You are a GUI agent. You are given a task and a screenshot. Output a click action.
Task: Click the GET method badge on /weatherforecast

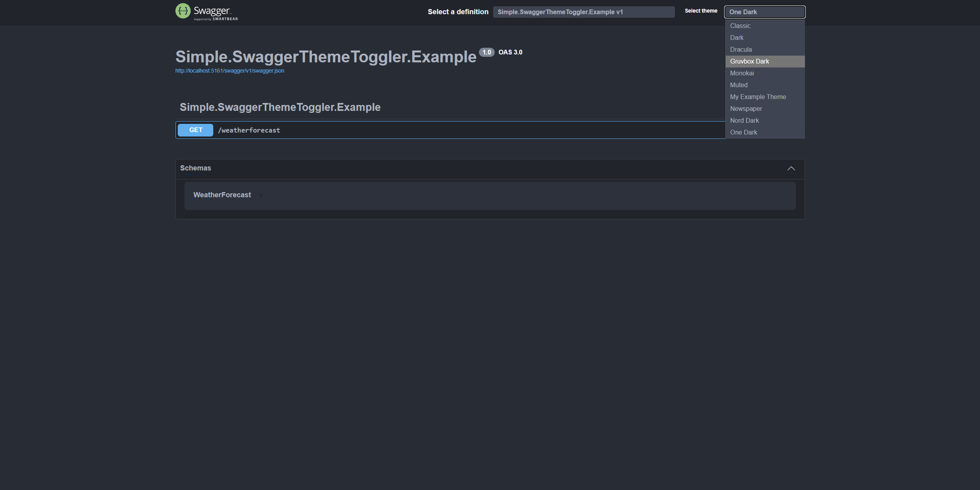pyautogui.click(x=195, y=130)
